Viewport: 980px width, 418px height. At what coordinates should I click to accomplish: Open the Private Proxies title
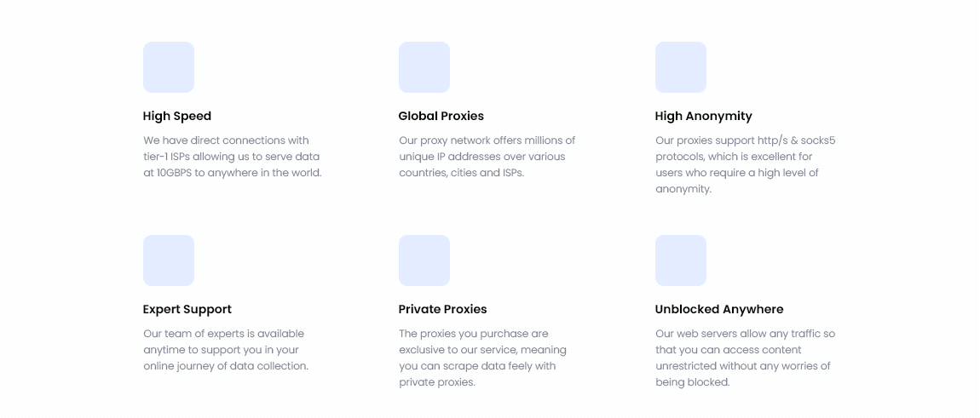pos(442,309)
